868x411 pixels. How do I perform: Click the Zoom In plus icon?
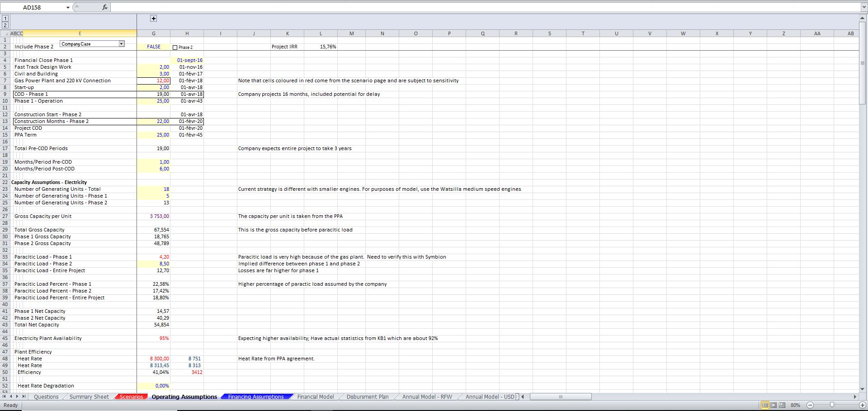tap(863, 405)
